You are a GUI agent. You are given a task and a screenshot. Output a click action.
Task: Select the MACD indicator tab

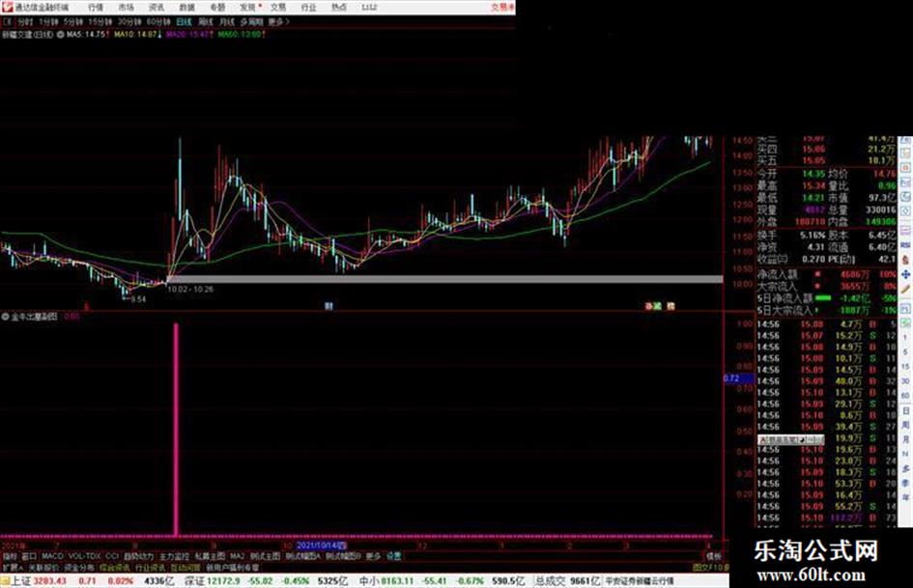(x=52, y=556)
